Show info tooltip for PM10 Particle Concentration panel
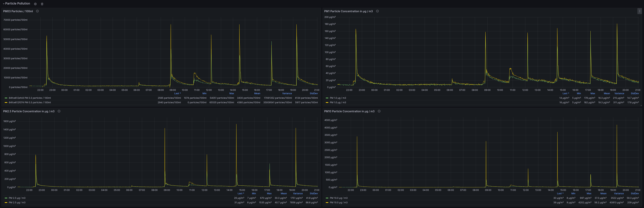Viewport: 644px width, 208px height. point(379,111)
